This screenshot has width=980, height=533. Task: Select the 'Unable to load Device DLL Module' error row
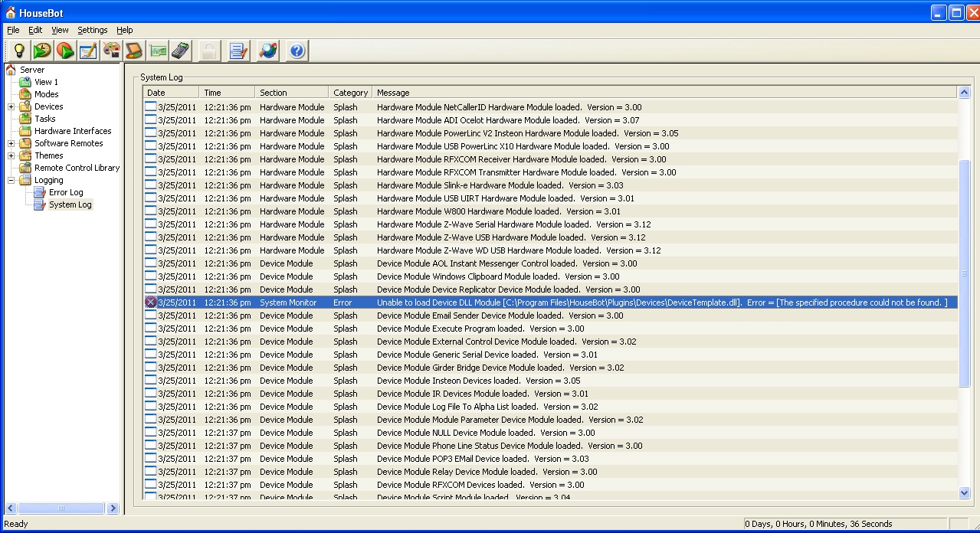pos(550,302)
